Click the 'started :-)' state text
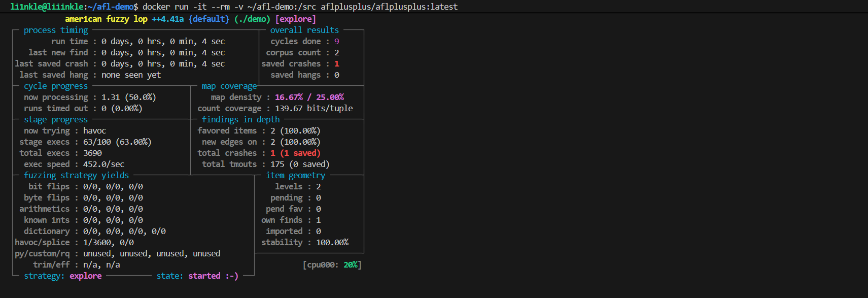 pyautogui.click(x=213, y=276)
